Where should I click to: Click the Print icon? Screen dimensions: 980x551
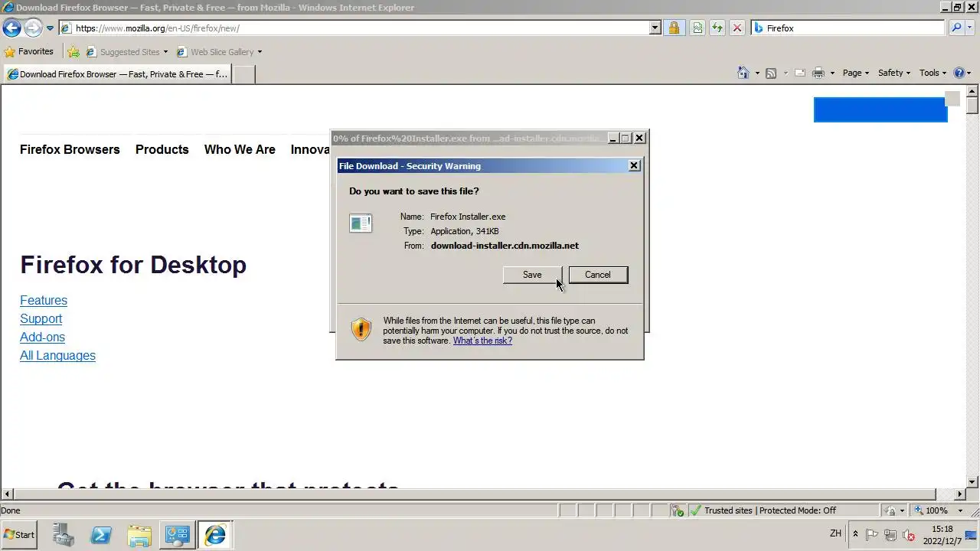coord(818,73)
